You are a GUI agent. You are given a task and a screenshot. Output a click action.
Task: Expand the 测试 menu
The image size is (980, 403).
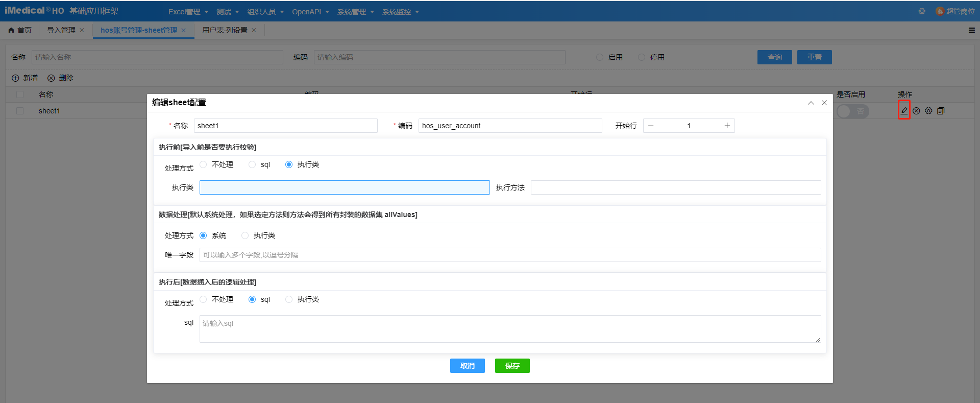[228, 12]
